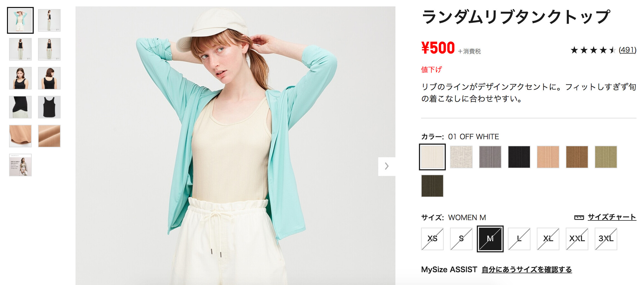Open the サイズチャート size chart link
644x285 pixels.
(x=612, y=217)
